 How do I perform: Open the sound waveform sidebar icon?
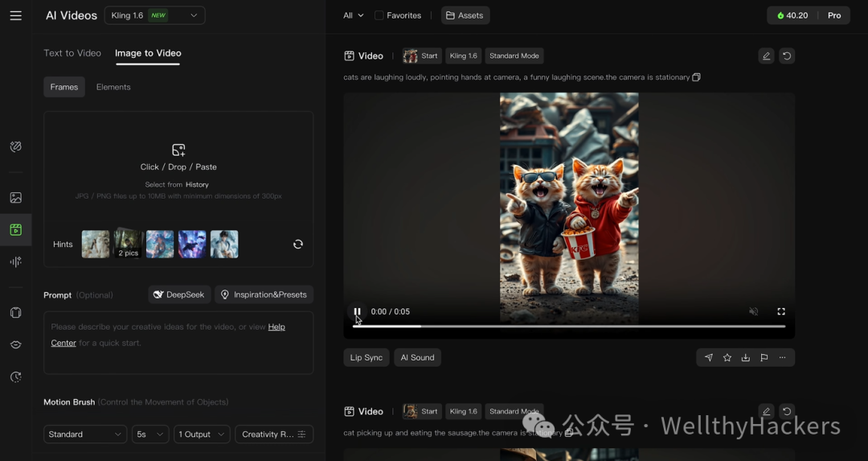tap(15, 261)
